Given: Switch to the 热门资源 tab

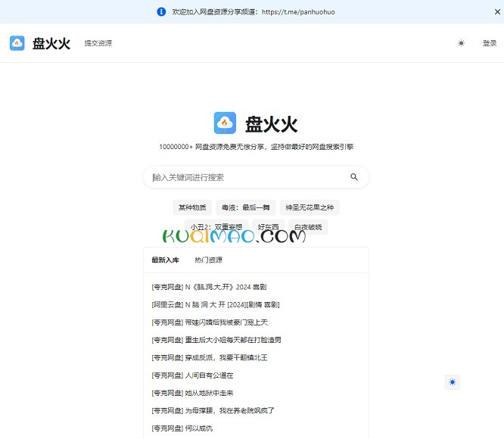Looking at the screenshot, I should tap(208, 260).
